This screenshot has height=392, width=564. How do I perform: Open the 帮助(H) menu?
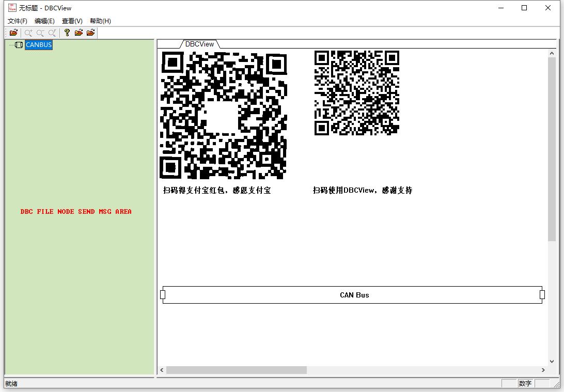tap(100, 21)
